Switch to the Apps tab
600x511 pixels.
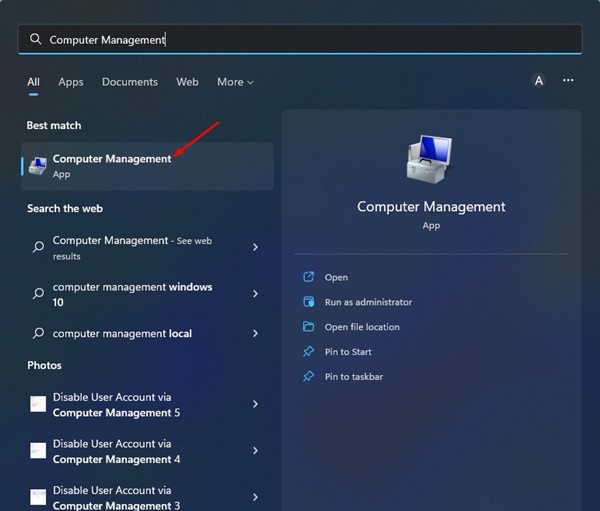click(x=70, y=82)
